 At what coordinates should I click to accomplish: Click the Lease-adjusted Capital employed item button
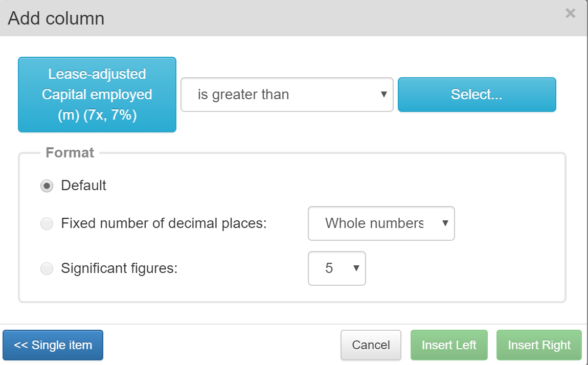pos(97,95)
